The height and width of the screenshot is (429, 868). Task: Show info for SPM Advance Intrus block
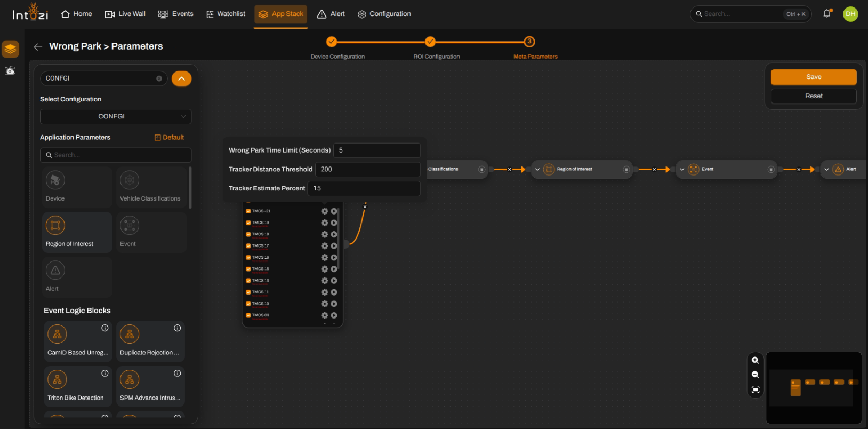coord(178,374)
